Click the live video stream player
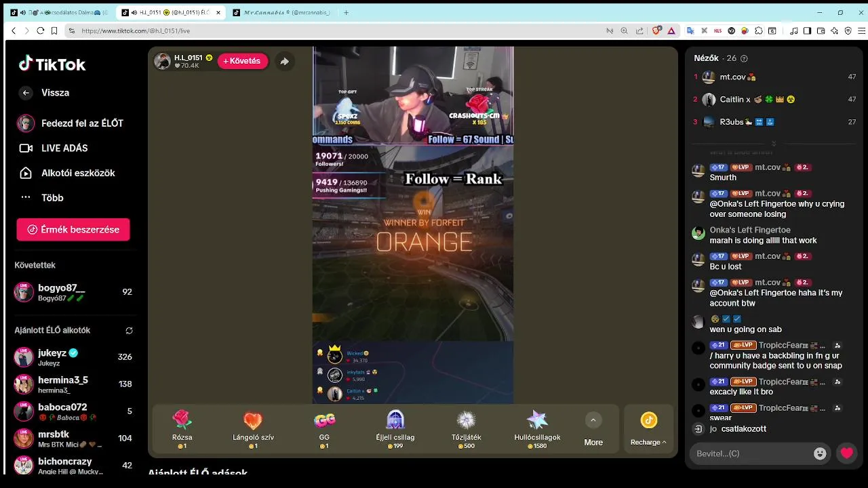The width and height of the screenshot is (868, 488). [x=413, y=225]
